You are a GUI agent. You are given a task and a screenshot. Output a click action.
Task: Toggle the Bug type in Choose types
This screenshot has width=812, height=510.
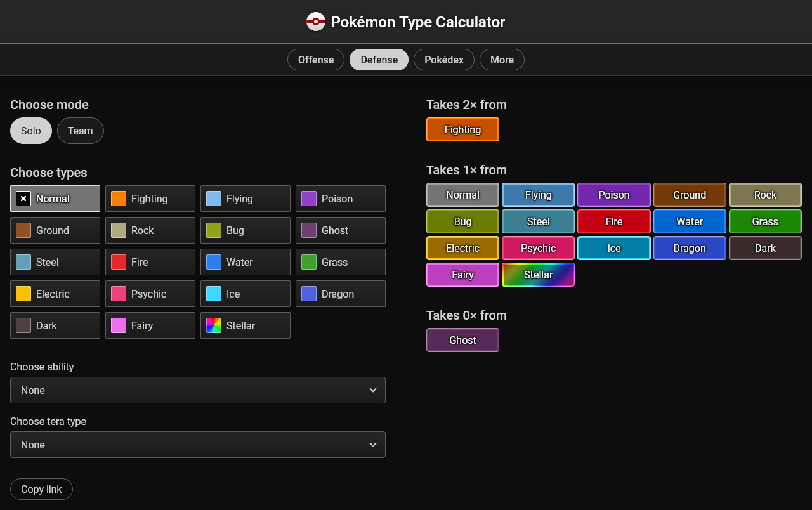pyautogui.click(x=246, y=230)
